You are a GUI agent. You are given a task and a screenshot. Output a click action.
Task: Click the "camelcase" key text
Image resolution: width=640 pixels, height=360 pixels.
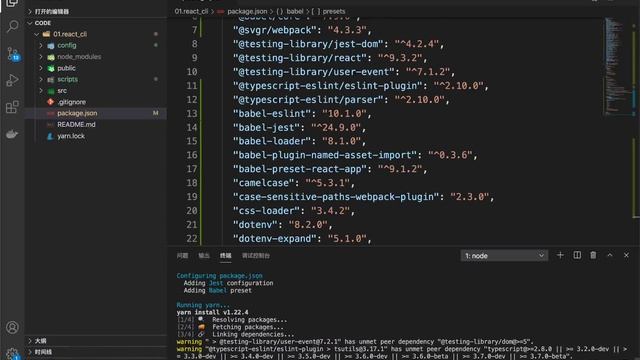click(263, 183)
